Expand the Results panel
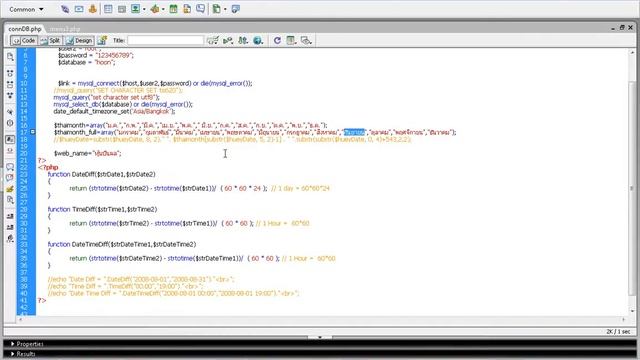 coord(22,354)
